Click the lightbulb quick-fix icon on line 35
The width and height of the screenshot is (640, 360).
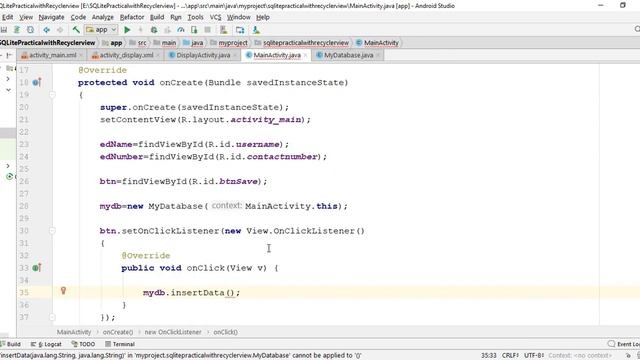tap(63, 291)
